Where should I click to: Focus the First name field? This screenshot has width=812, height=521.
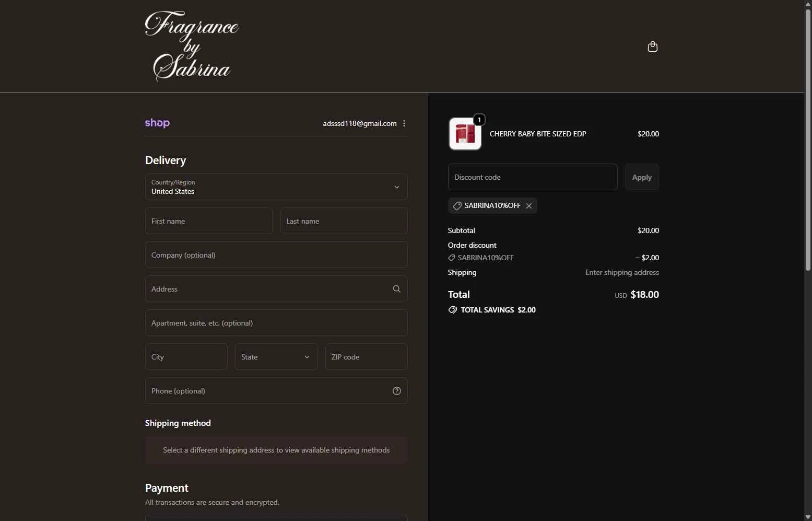pos(209,221)
